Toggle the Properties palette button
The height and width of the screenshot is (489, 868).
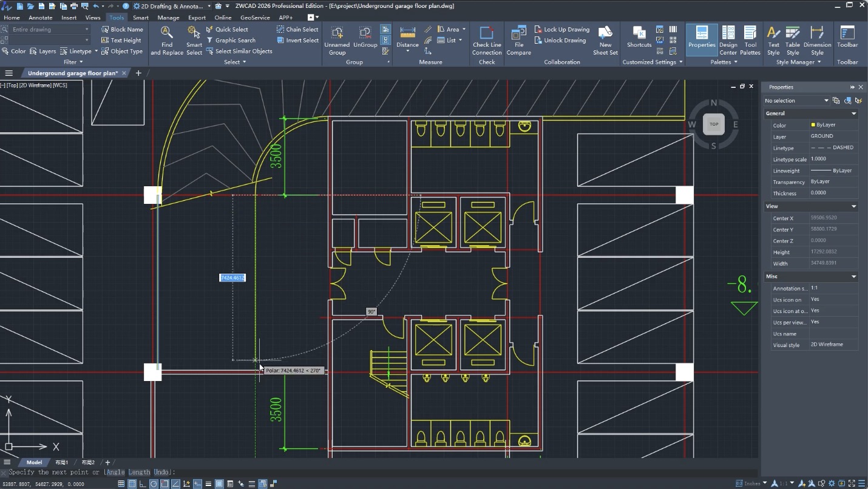pyautogui.click(x=702, y=40)
